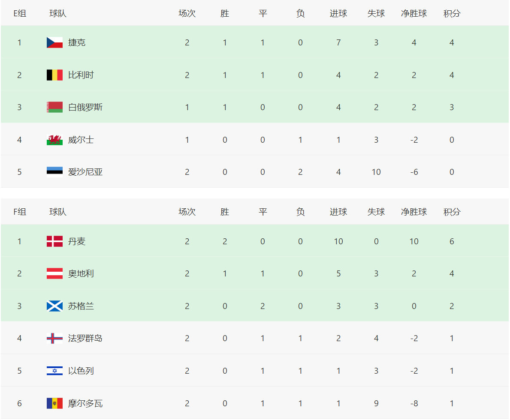Viewport: 510px width, 420px height.
Task: Click the Austria flag icon
Action: 54,273
